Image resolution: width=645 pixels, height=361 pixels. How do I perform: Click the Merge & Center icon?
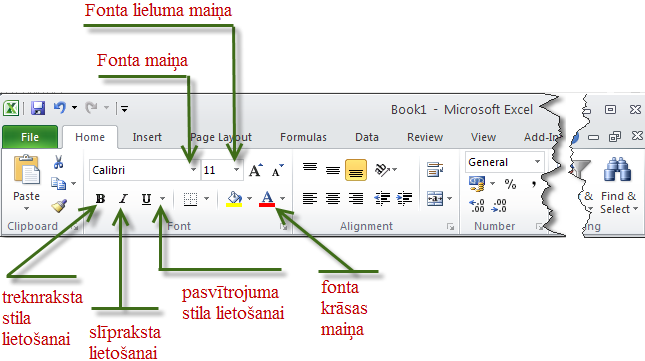click(x=435, y=199)
